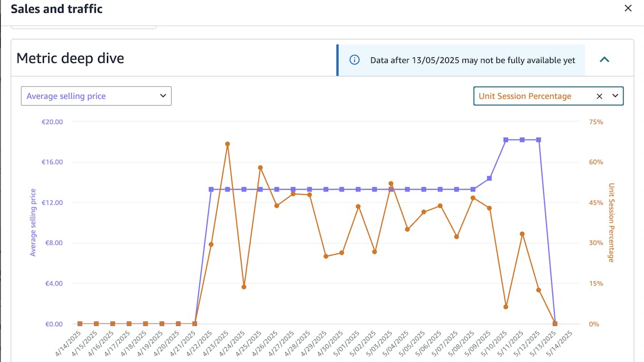Image resolution: width=644 pixels, height=362 pixels.
Task: Click the orange data point on 4/25/2025
Action: [260, 168]
